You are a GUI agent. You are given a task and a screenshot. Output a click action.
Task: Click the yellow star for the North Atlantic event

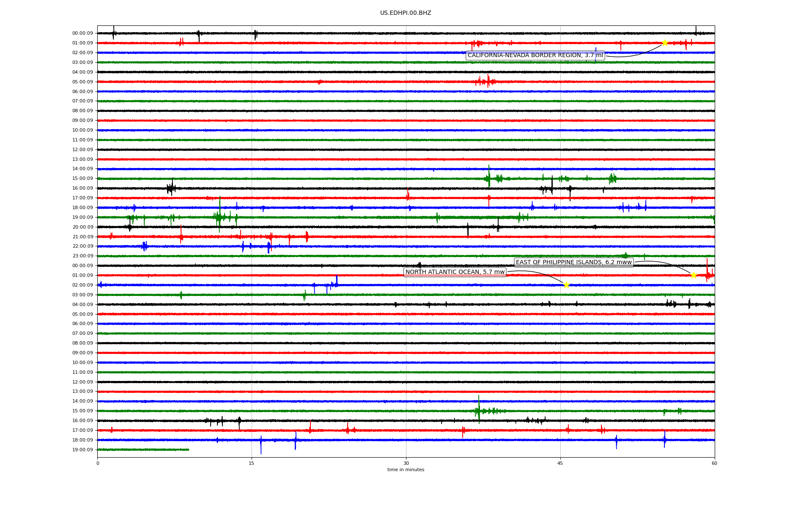coord(566,285)
